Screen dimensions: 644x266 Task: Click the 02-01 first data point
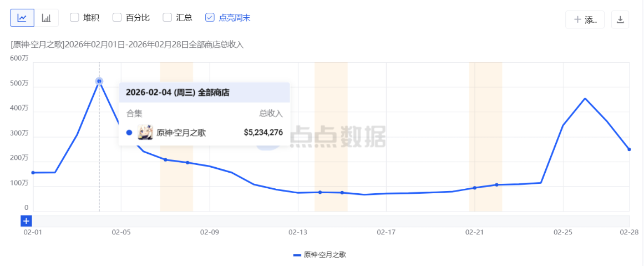33,173
